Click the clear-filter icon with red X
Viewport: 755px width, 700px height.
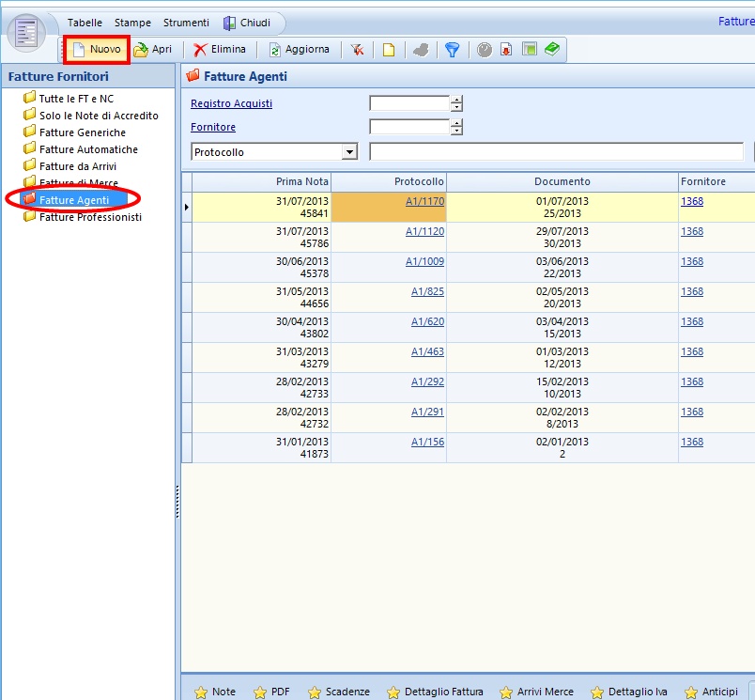(x=358, y=50)
